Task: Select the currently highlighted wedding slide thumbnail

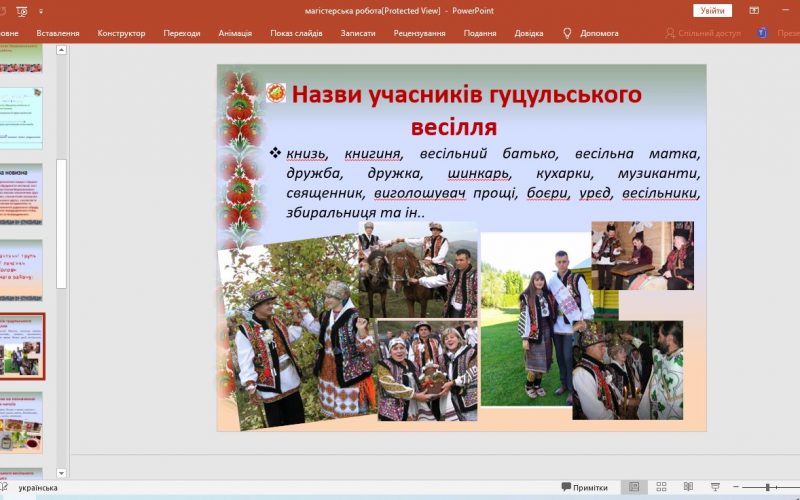Action: click(x=21, y=346)
